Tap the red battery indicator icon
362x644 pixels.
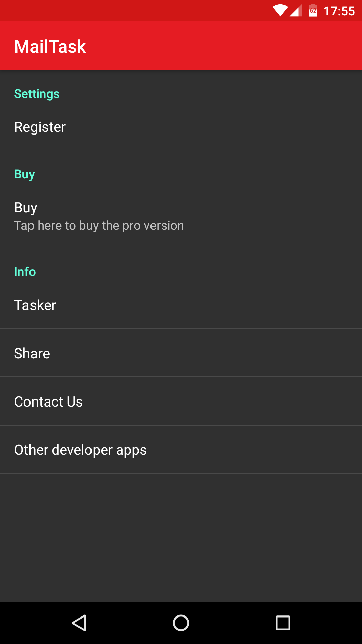[x=313, y=11]
